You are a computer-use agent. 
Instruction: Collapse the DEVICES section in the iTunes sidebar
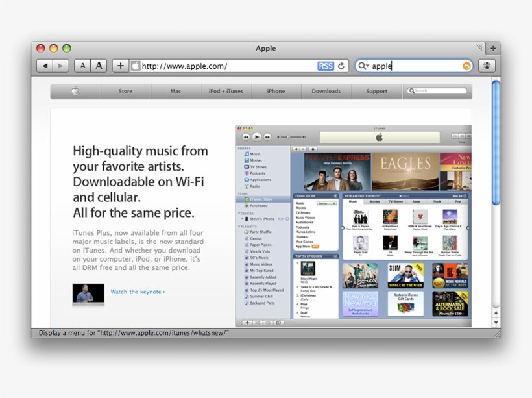(239, 213)
